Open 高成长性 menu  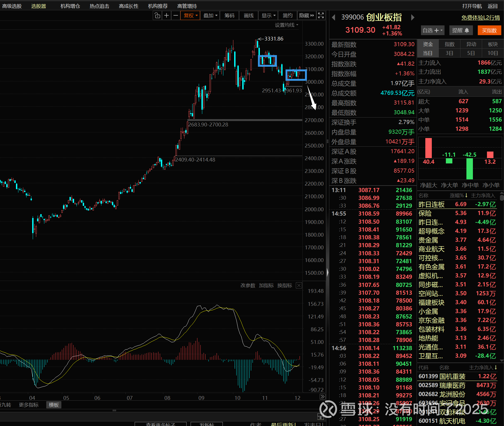click(x=129, y=6)
